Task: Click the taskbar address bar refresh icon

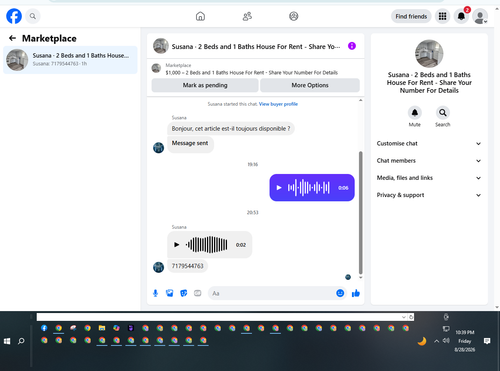Action: (411, 317)
